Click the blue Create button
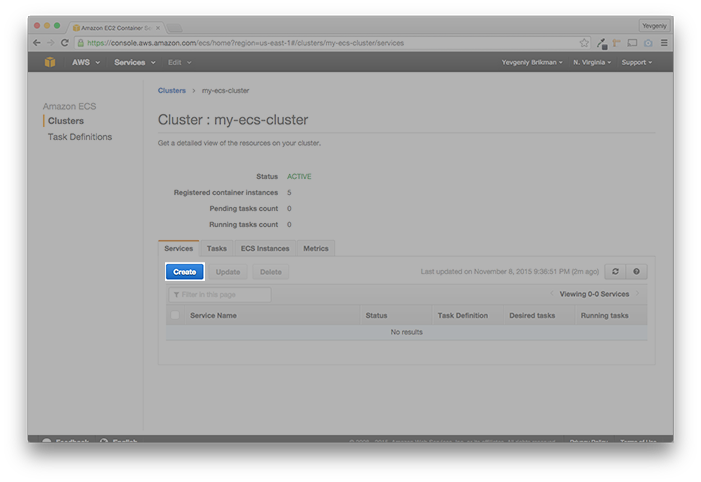The image size is (701, 482). (x=184, y=271)
